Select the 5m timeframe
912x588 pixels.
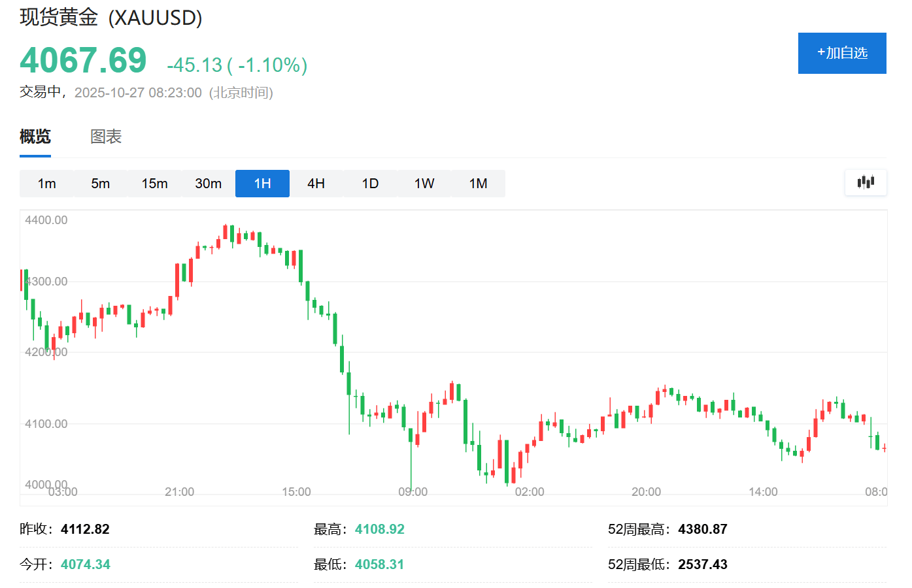(x=101, y=184)
